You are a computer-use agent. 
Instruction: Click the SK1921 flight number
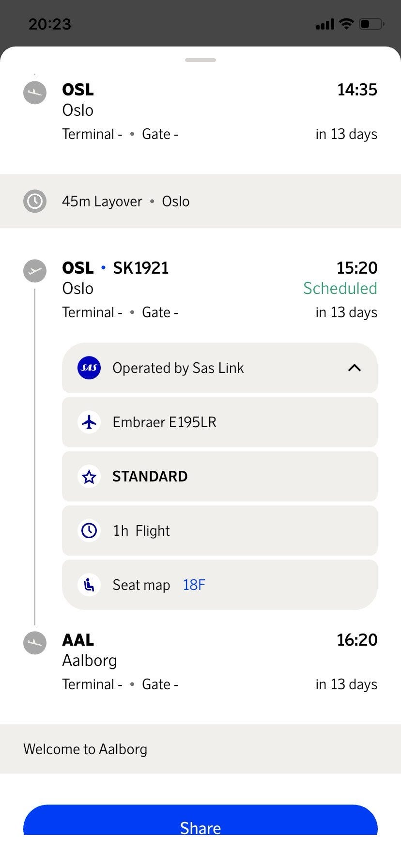pos(141,268)
